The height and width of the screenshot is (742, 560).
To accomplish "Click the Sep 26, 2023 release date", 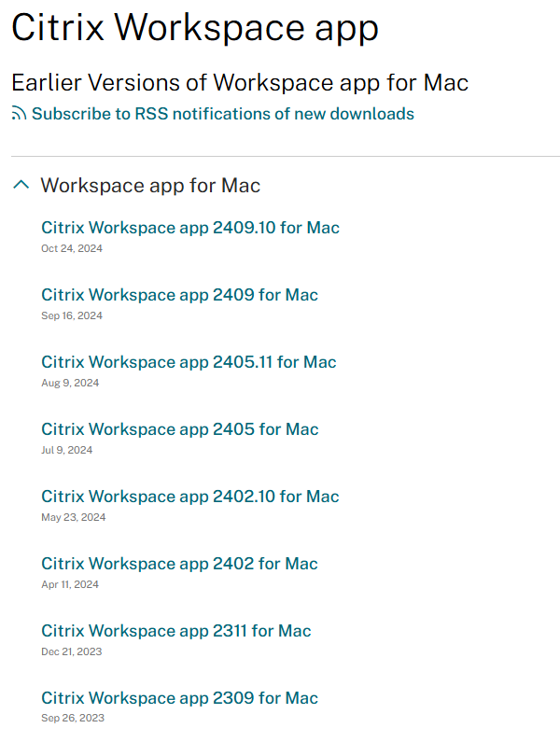I will 73,719.
